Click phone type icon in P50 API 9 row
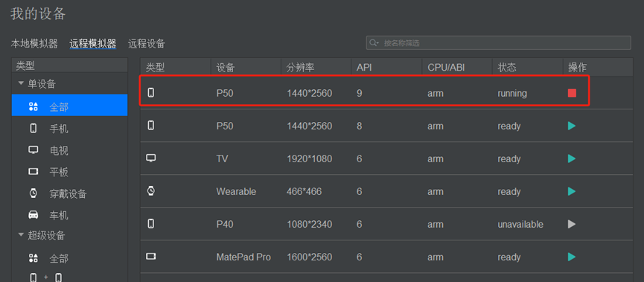This screenshot has height=282, width=644. (x=150, y=93)
